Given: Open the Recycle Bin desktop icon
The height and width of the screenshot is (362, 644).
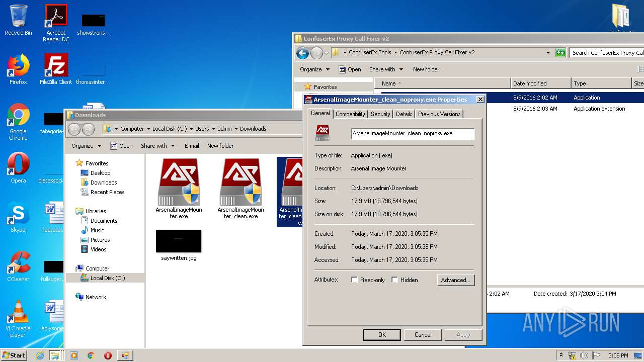Looking at the screenshot, I should pos(18,20).
